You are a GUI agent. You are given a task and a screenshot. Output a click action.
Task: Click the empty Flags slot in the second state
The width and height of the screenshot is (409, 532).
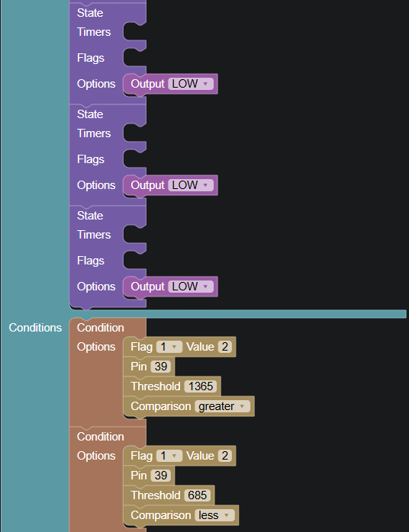134,159
